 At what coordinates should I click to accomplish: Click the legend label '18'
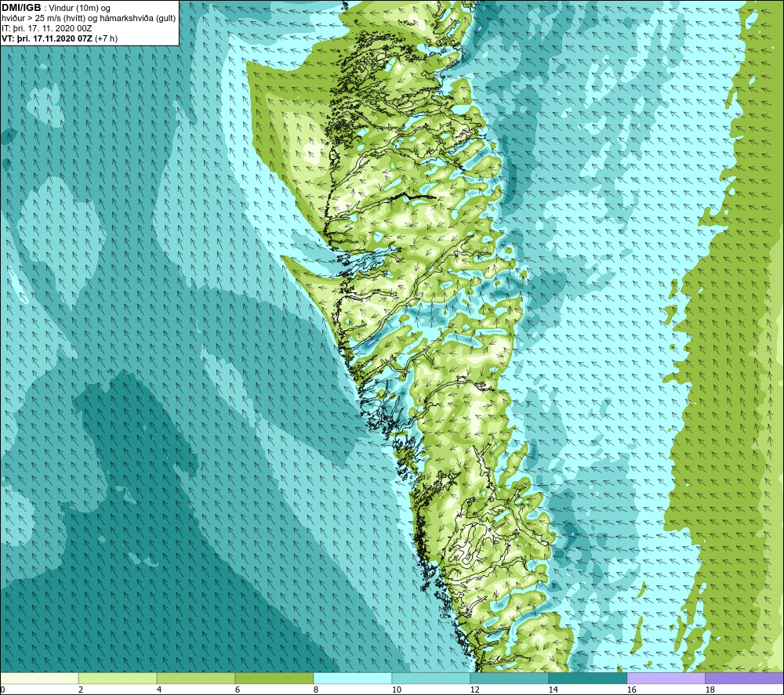click(710, 690)
